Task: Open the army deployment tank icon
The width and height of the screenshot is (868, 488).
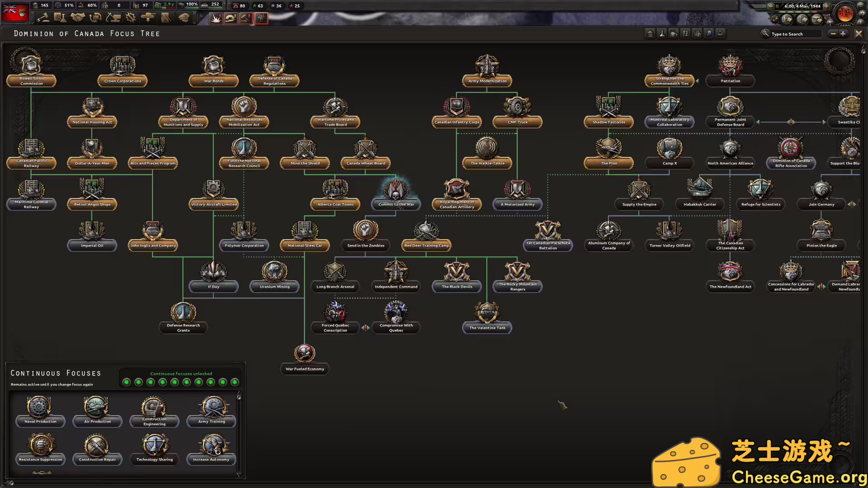Action: [x=148, y=17]
